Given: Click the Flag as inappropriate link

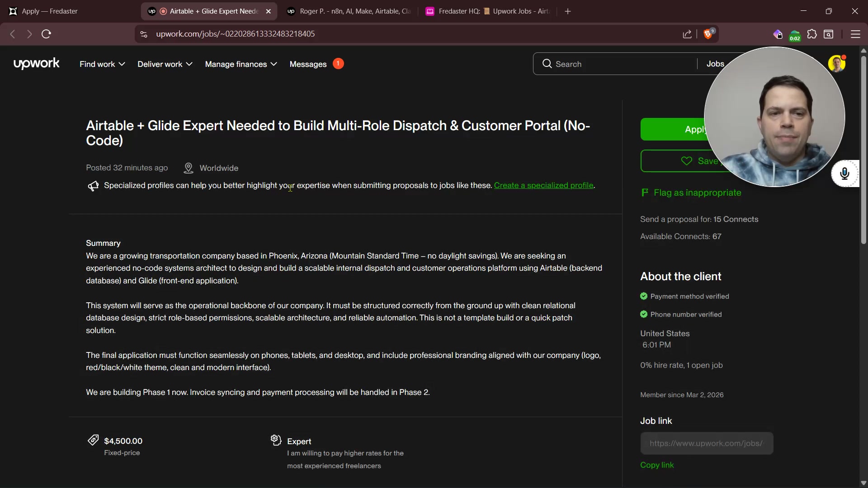Looking at the screenshot, I should tap(697, 193).
